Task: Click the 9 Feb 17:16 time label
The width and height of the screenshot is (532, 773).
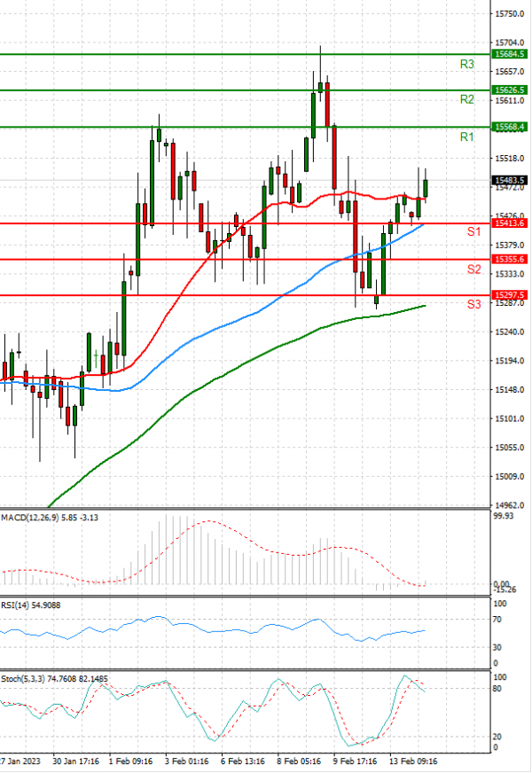Action: tap(355, 761)
